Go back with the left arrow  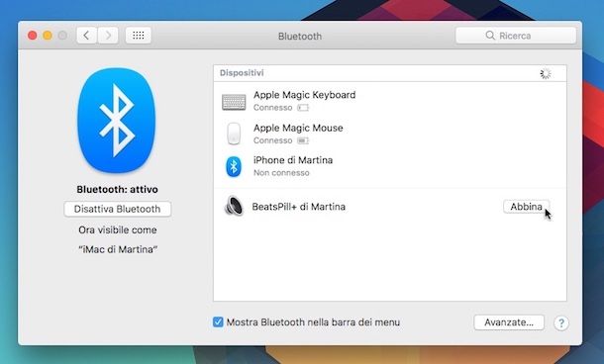pyautogui.click(x=86, y=36)
